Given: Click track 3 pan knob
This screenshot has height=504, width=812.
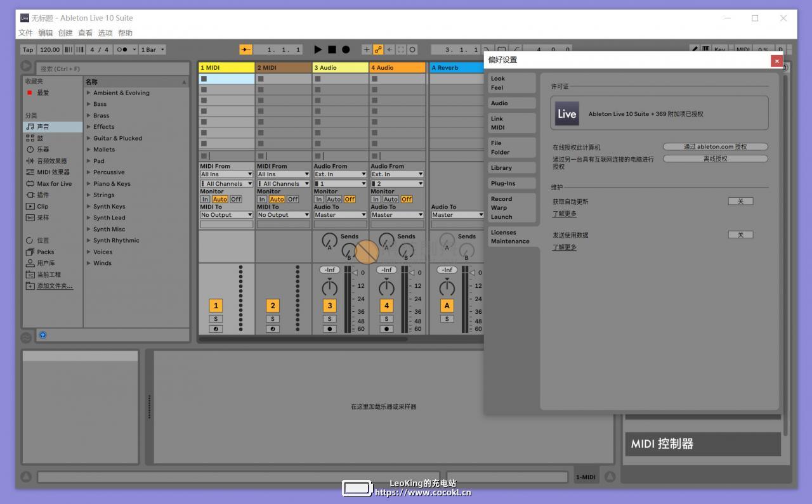Looking at the screenshot, I should coord(329,288).
